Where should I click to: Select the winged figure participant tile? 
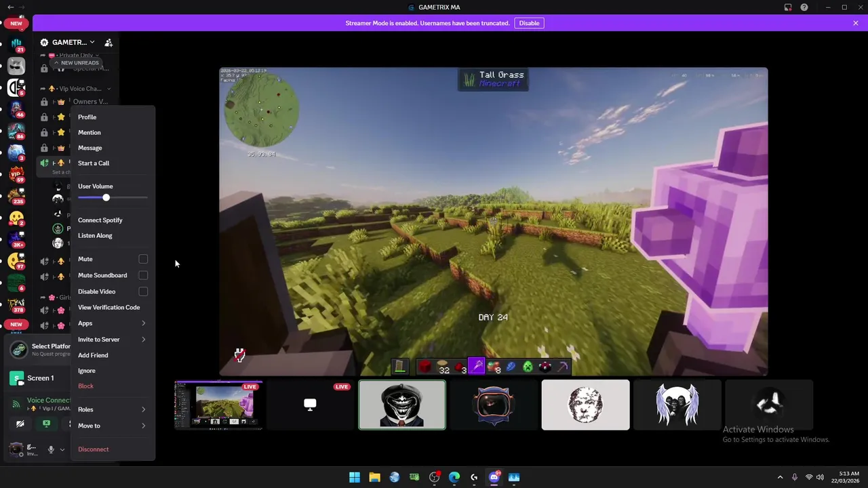click(677, 405)
